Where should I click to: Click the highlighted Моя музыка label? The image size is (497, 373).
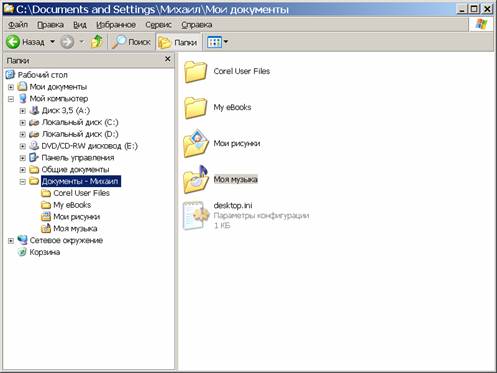point(235,179)
